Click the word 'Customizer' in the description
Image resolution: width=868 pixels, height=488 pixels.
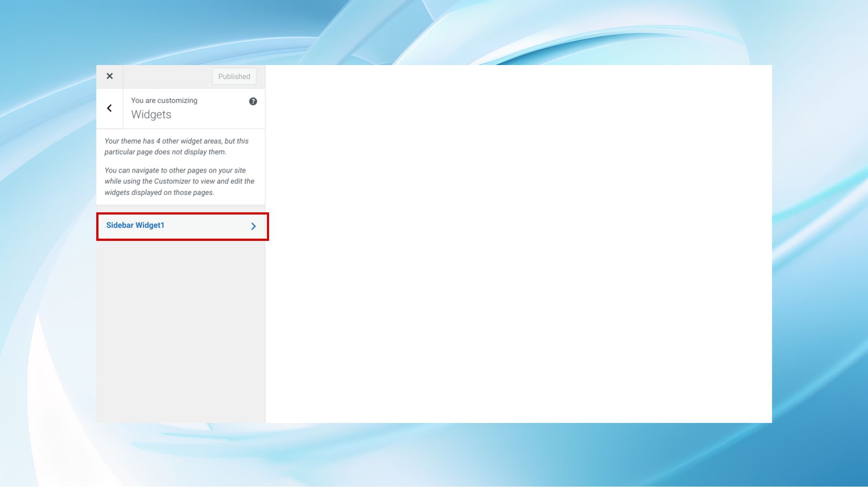point(172,181)
